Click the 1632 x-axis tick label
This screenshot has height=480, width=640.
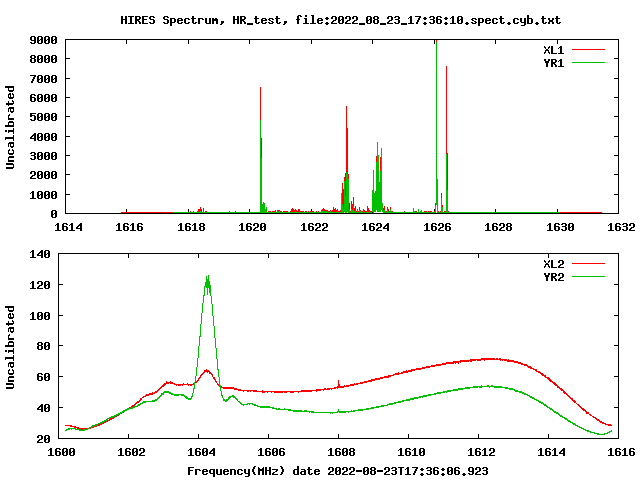click(x=621, y=227)
